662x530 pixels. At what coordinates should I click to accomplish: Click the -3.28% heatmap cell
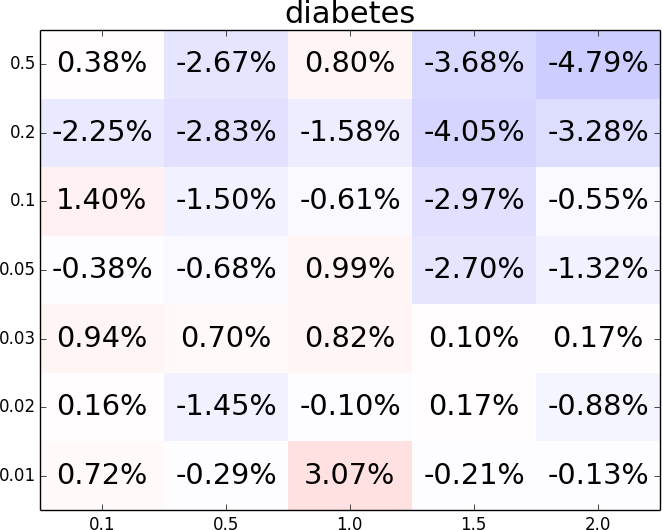click(x=598, y=132)
